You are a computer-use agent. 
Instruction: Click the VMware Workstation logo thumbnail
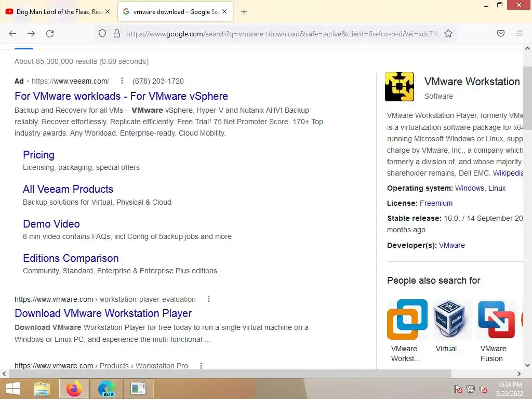(x=400, y=87)
